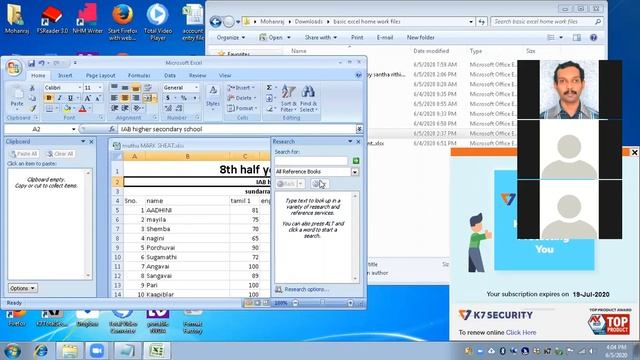640x360 pixels.
Task: Toggle Underline formatting
Action: (x=70, y=98)
